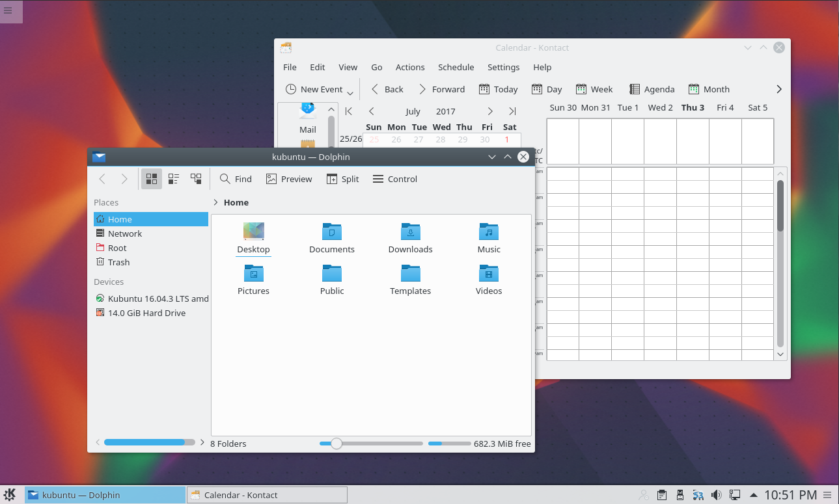
Task: Show hidden system tray icons
Action: (754, 495)
